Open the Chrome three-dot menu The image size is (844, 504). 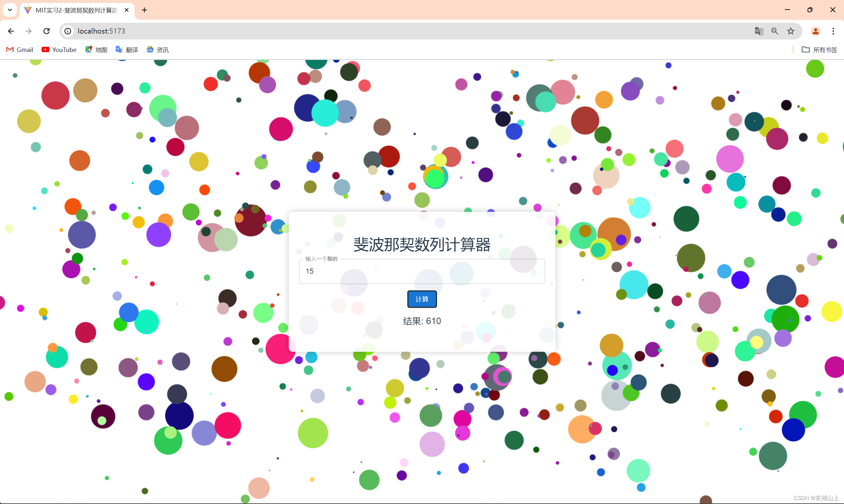coord(833,31)
